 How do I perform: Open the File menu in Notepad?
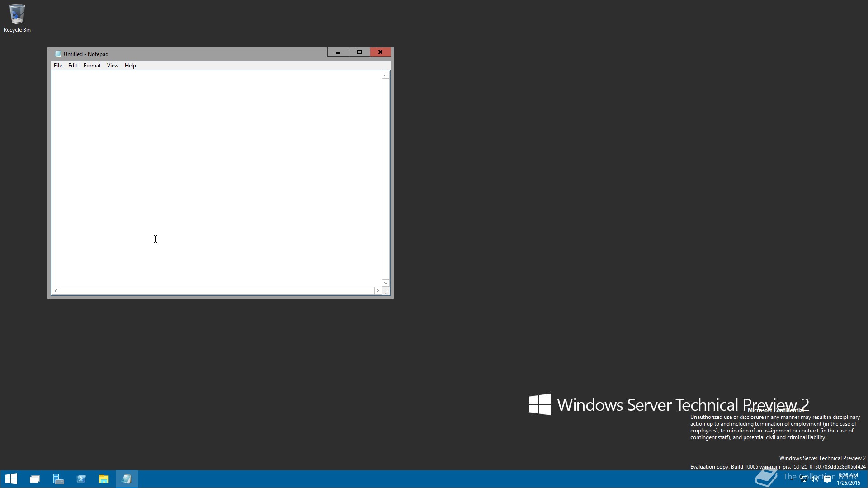58,66
